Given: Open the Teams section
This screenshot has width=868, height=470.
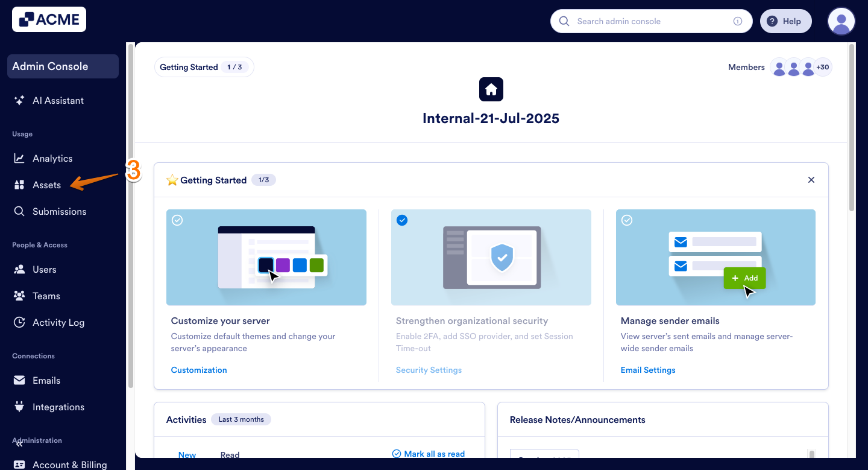Looking at the screenshot, I should (45, 296).
